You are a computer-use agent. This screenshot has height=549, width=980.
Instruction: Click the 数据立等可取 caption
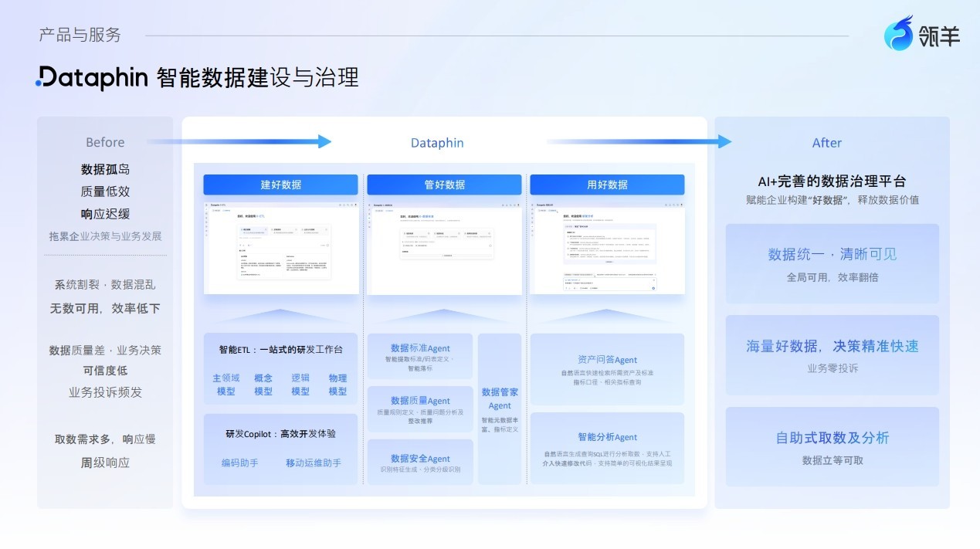pos(832,460)
